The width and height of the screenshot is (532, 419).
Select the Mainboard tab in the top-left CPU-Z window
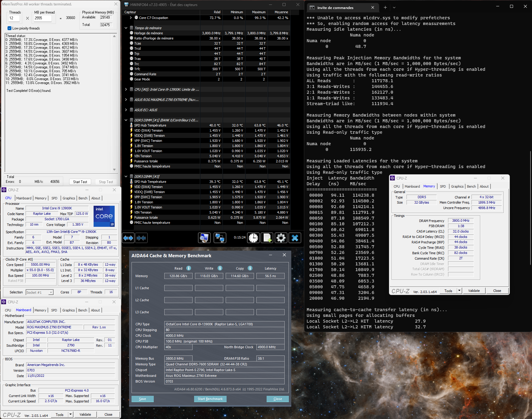(x=24, y=198)
